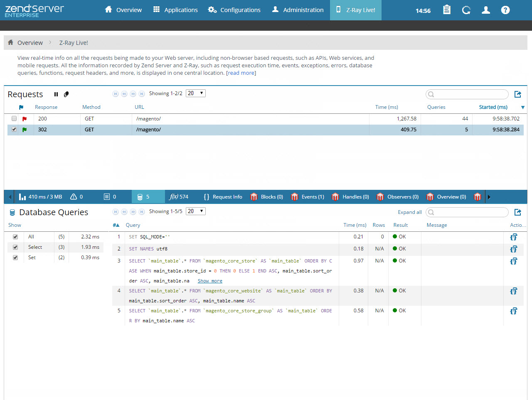The width and height of the screenshot is (532, 400).
Task: Switch to the Request Info tab
Action: pos(223,197)
